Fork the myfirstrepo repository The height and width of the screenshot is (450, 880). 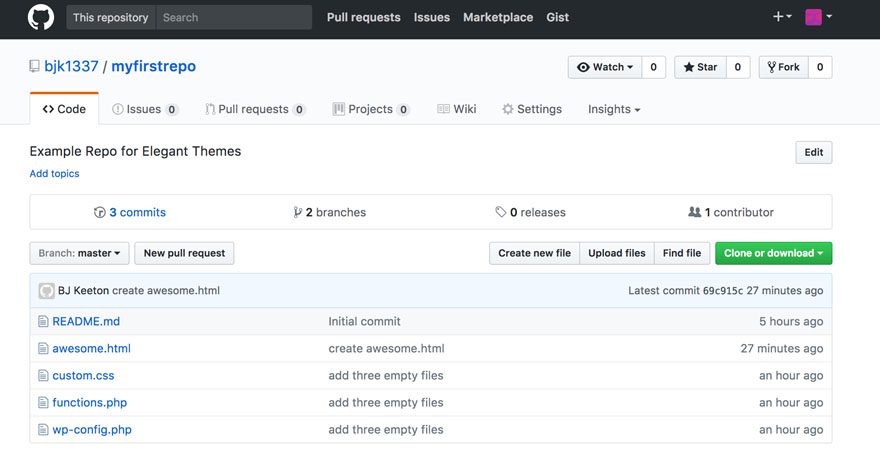pos(783,67)
